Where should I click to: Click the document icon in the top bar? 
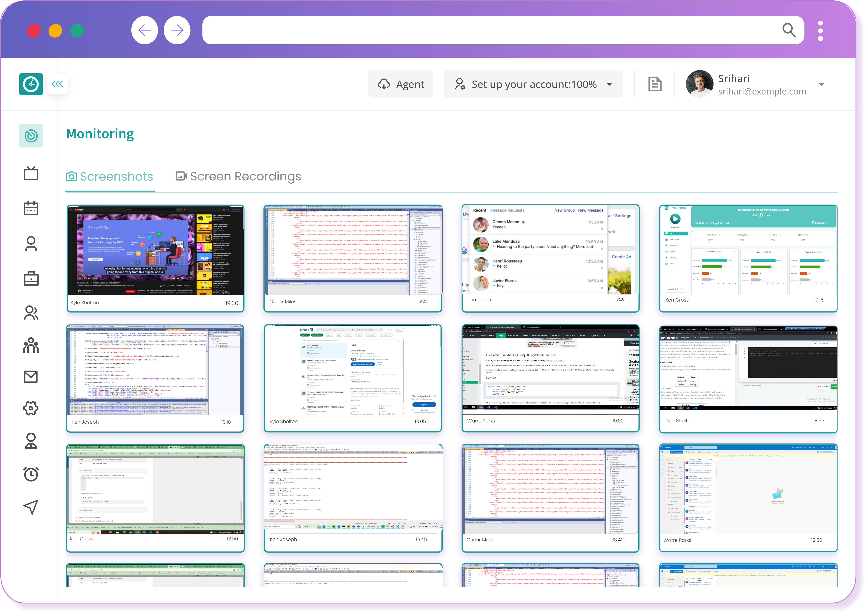[654, 84]
